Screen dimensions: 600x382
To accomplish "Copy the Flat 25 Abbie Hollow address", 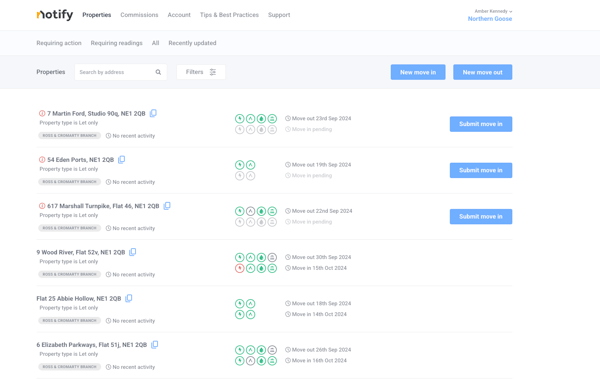I will point(129,298).
